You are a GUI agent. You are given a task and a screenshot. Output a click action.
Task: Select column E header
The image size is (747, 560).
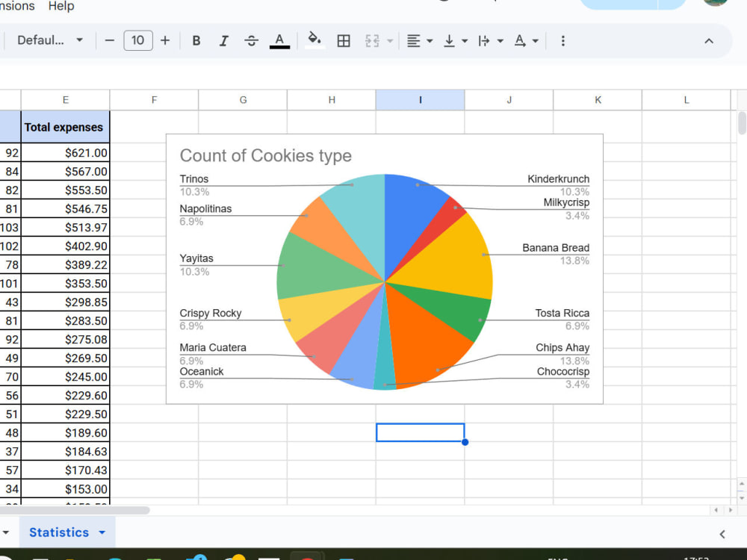point(66,100)
